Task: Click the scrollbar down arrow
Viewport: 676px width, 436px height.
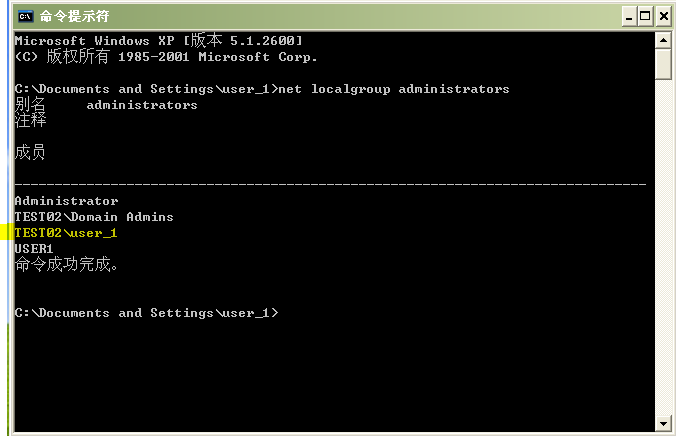Action: coord(663,423)
